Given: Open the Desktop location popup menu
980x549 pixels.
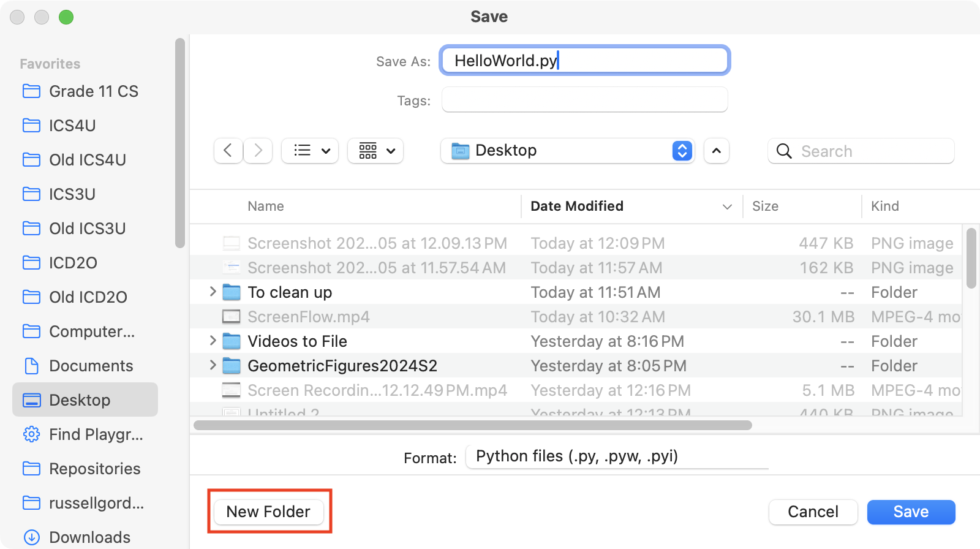Looking at the screenshot, I should pos(567,151).
